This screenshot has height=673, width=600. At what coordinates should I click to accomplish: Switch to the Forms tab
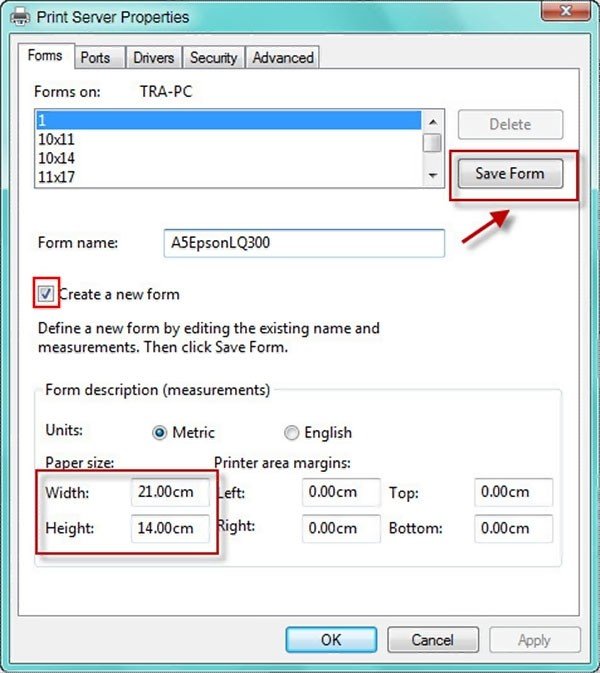point(45,56)
